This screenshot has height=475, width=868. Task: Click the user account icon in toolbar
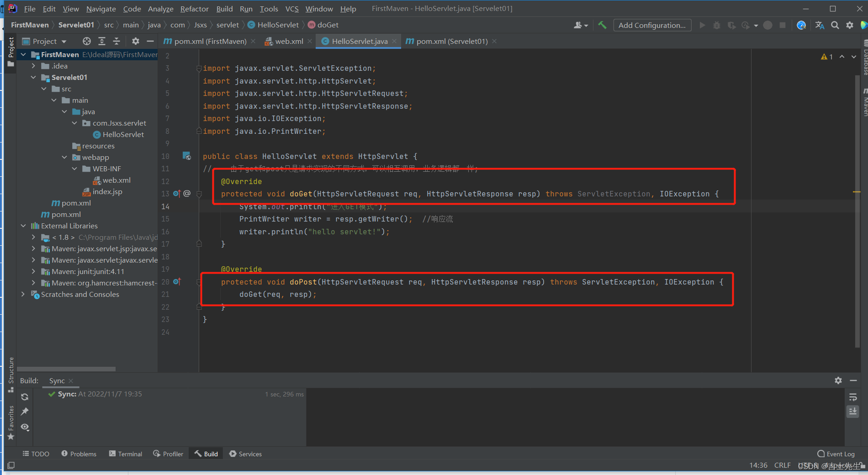(x=580, y=25)
